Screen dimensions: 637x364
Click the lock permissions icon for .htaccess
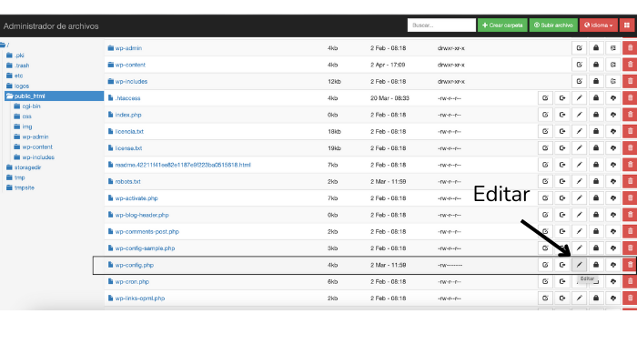point(596,98)
